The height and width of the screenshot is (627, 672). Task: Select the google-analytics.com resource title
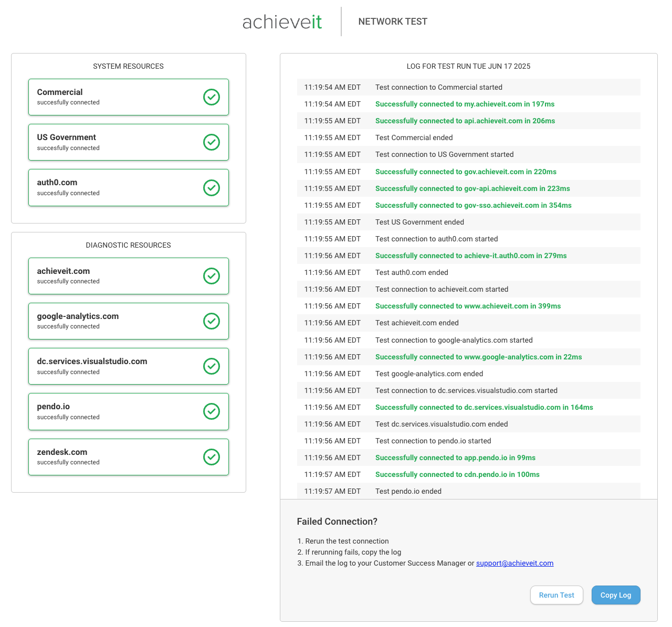click(78, 316)
